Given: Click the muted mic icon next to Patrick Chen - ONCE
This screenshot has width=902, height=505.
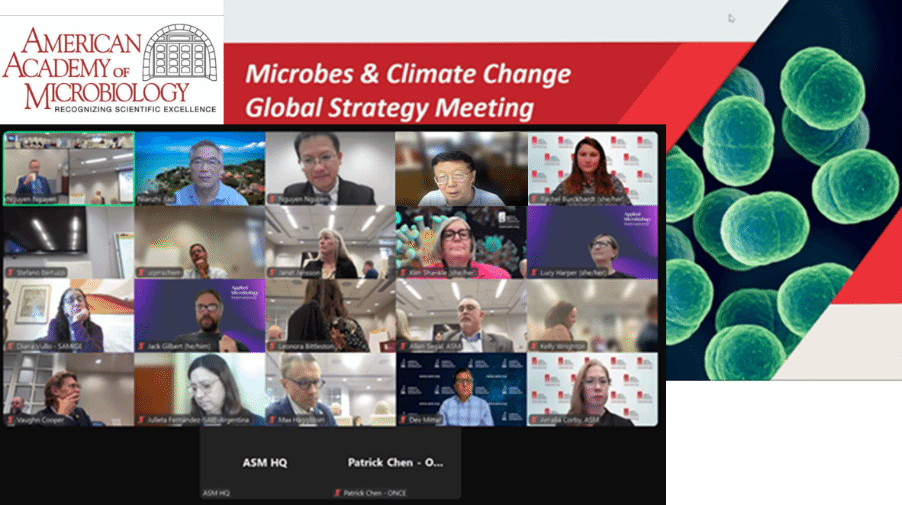Looking at the screenshot, I should [338, 493].
